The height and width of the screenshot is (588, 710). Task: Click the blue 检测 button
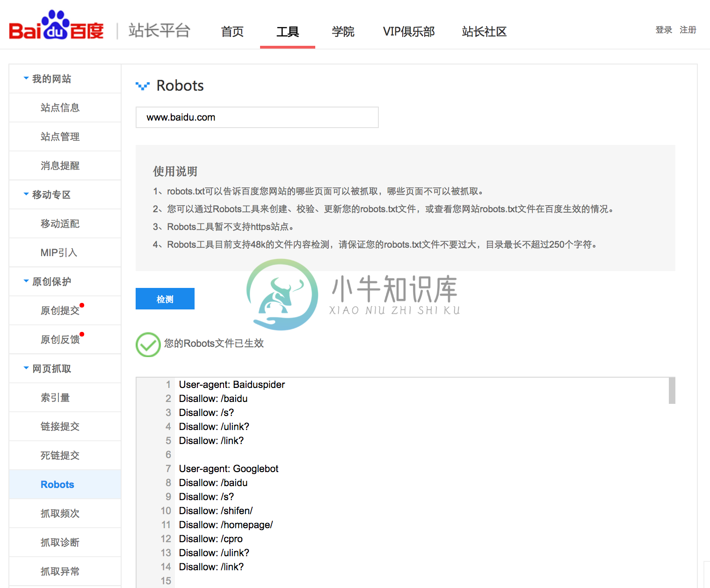(165, 299)
